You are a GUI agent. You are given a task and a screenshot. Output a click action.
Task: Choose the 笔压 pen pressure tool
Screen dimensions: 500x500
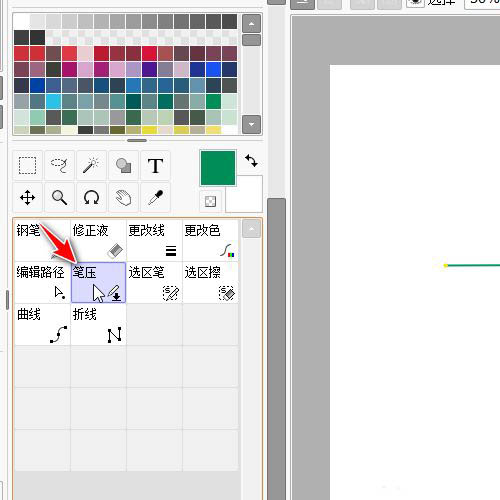tap(98, 282)
